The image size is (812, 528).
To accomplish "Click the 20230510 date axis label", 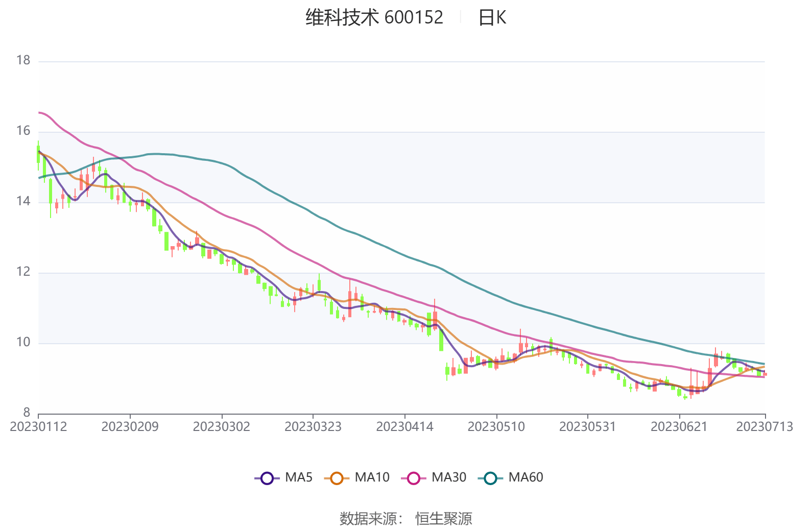I will coord(496,426).
